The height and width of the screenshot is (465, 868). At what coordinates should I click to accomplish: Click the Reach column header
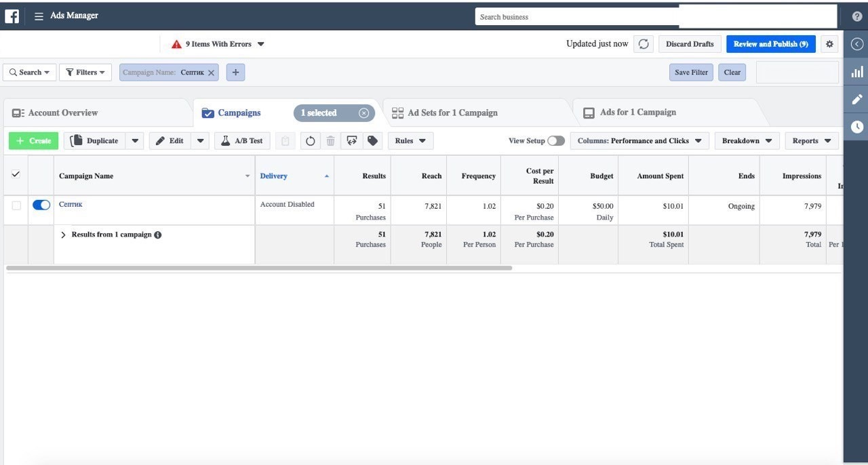point(418,176)
